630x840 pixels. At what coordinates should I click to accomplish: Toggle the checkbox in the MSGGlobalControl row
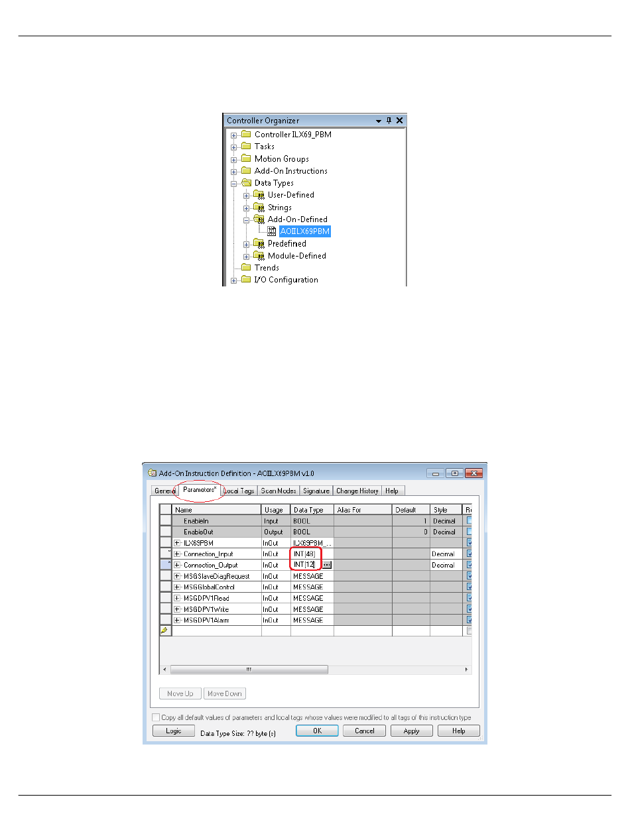click(470, 587)
